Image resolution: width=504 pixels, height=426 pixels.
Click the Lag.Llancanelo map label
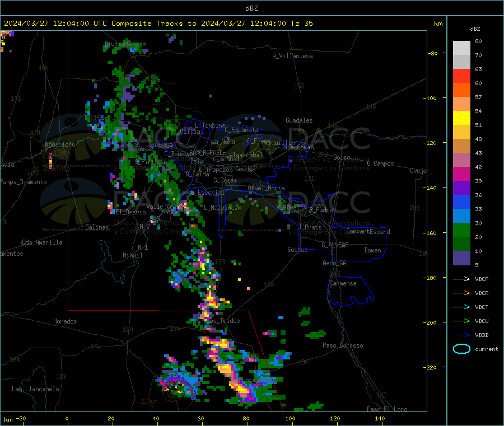point(35,389)
